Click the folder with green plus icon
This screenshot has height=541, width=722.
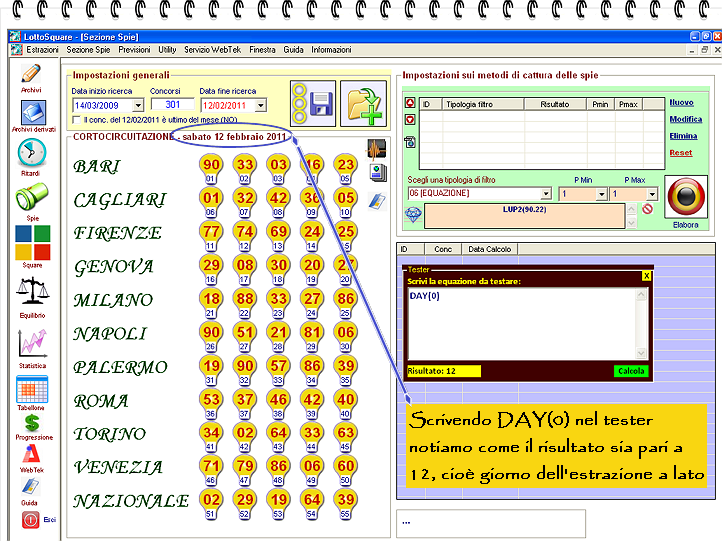pos(363,102)
